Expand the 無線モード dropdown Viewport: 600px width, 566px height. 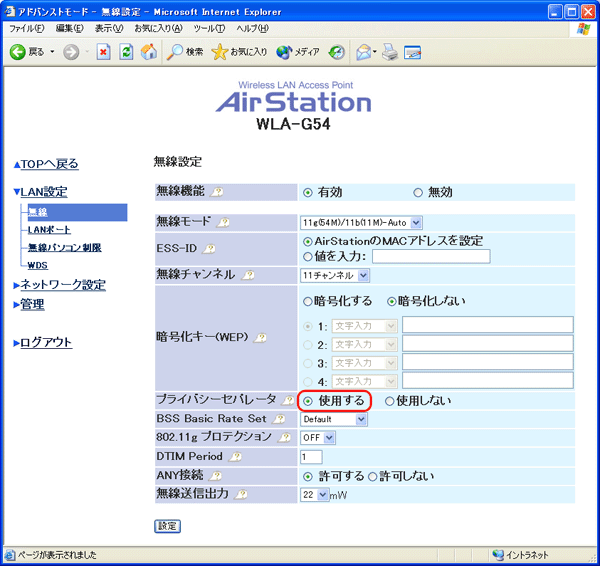362,222
